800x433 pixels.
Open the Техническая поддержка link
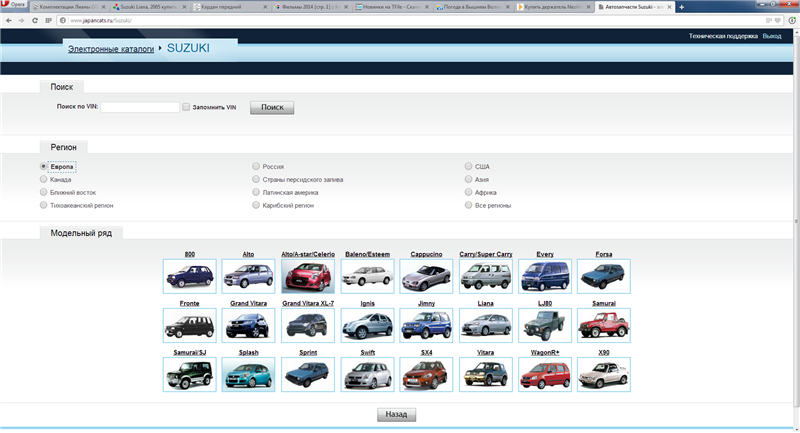[723, 36]
